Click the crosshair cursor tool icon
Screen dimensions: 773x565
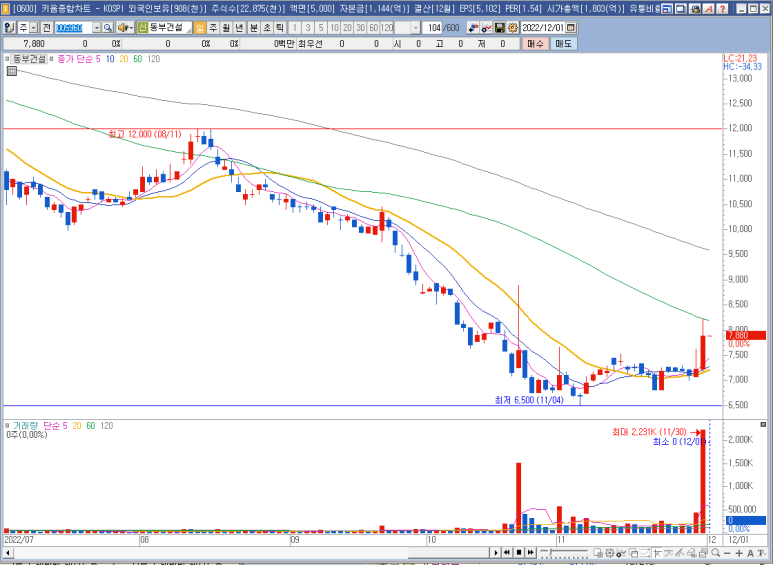[x=658, y=553]
